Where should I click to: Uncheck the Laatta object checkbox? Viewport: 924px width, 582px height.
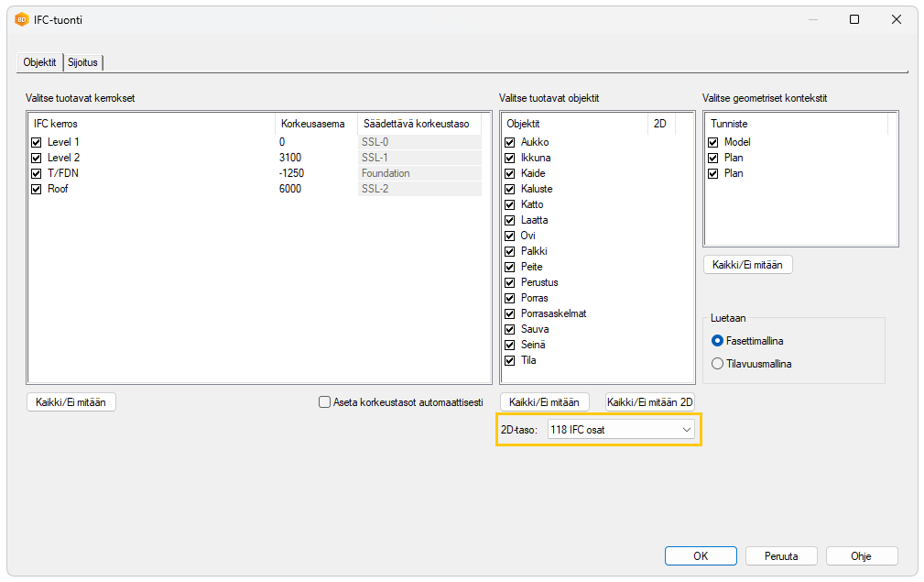click(x=510, y=220)
